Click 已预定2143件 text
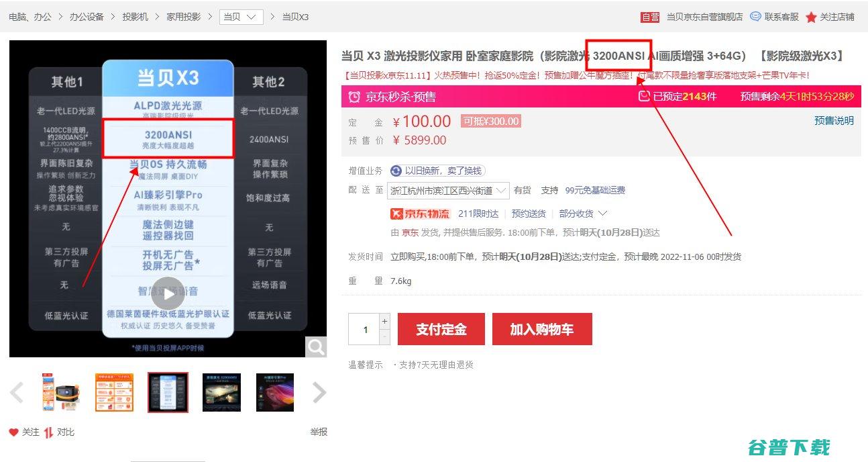The image size is (868, 462). 685,97
